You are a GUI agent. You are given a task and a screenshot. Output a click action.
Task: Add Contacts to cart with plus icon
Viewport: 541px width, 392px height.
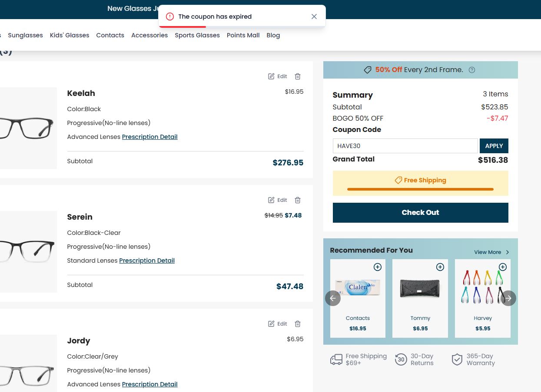tap(378, 267)
